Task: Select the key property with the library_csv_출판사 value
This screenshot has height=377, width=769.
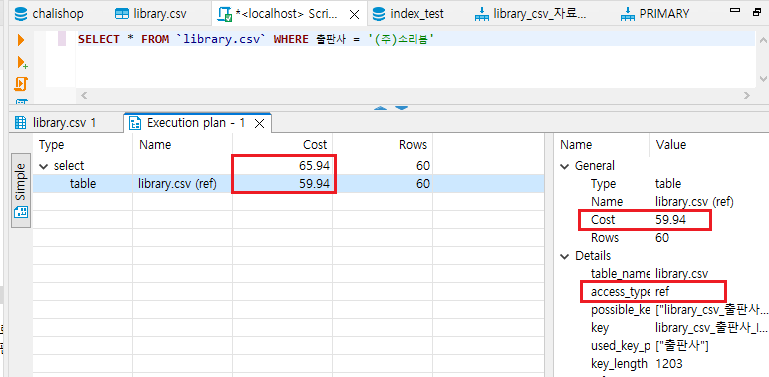Action: [x=662, y=327]
